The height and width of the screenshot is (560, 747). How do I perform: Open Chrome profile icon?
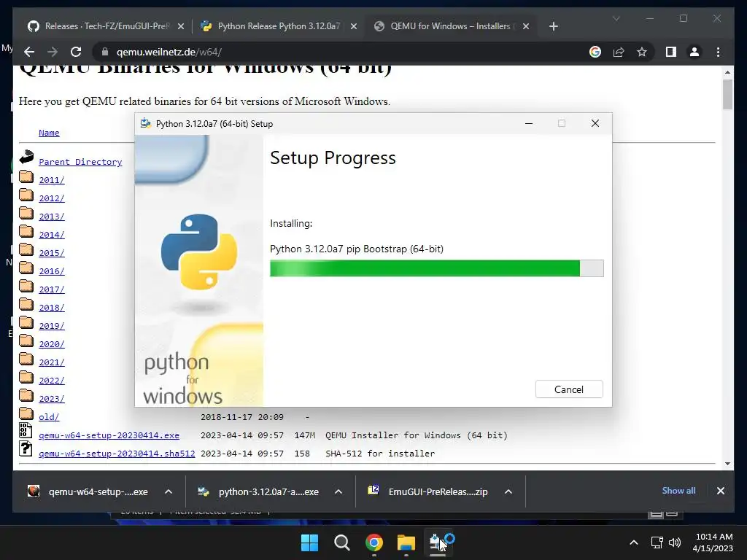[694, 52]
